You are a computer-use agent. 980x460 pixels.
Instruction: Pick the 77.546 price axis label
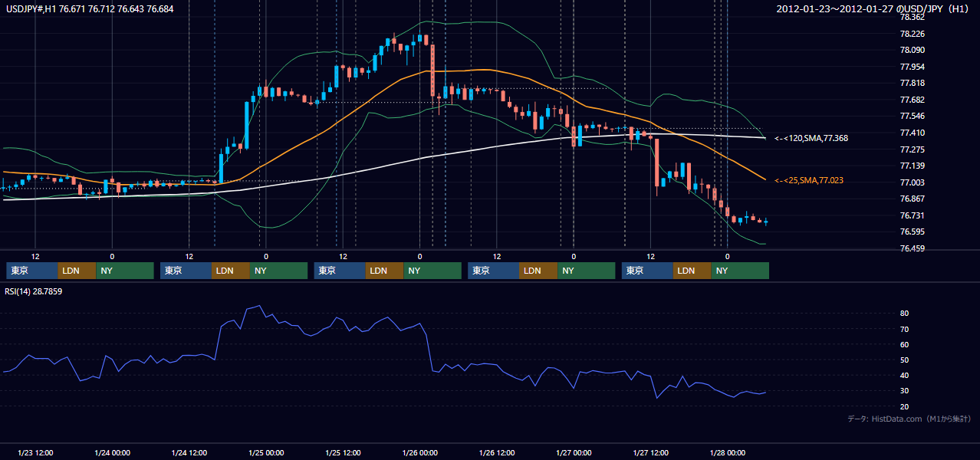point(912,116)
